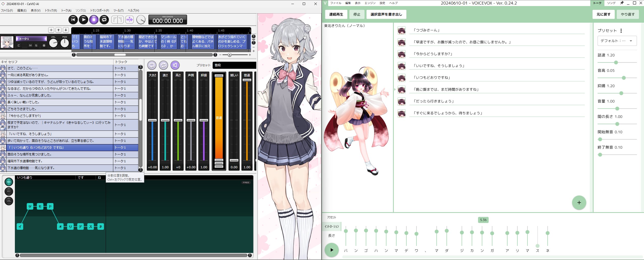Click the イ accent node in the accent editor
The image size is (644, 260).
click(20, 226)
